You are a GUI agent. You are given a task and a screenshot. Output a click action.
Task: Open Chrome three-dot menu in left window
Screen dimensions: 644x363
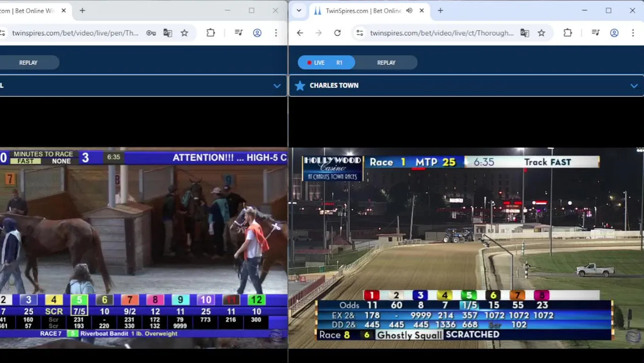(276, 33)
